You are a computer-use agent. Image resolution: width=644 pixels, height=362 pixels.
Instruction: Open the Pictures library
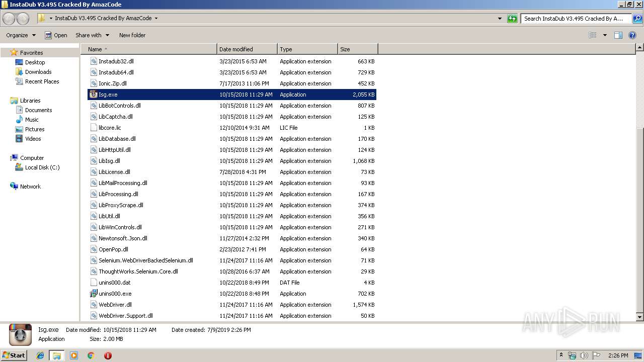[x=30, y=129]
